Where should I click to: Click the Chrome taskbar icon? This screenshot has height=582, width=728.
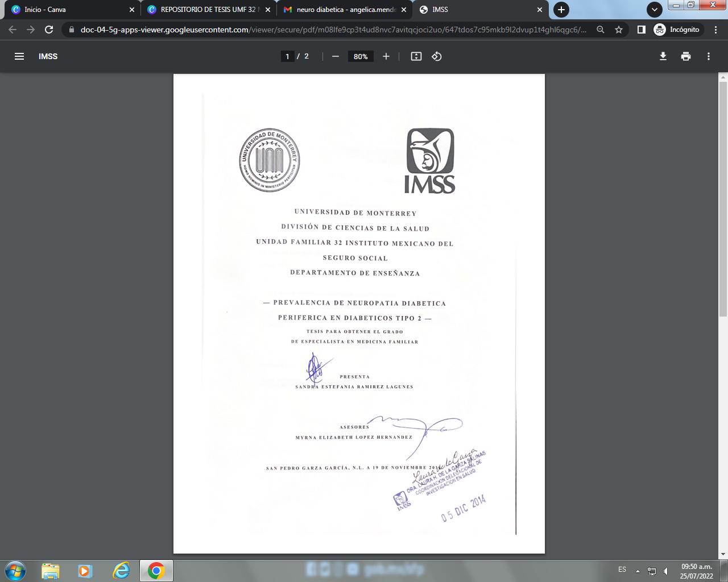156,571
